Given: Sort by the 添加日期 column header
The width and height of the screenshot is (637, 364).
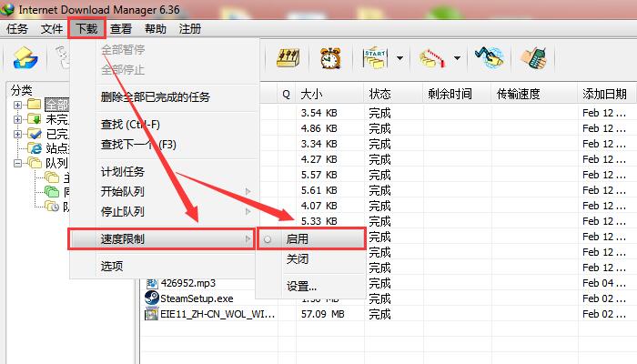Looking at the screenshot, I should click(x=607, y=94).
